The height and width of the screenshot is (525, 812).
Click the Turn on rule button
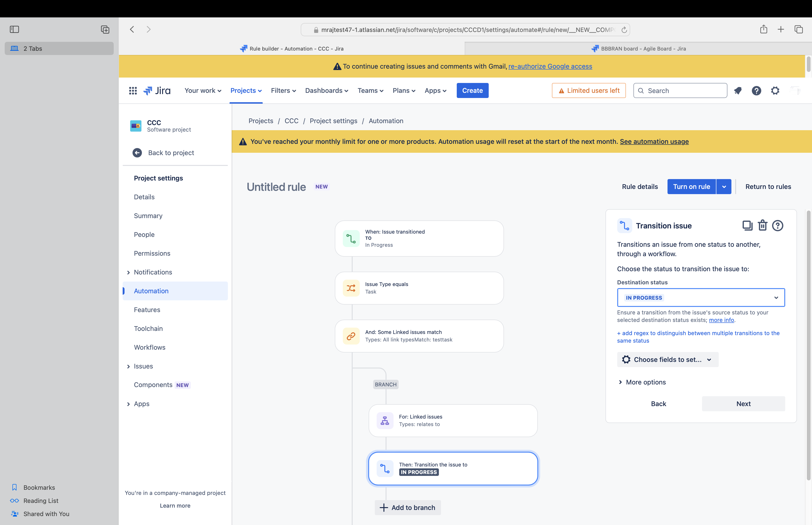click(x=691, y=187)
